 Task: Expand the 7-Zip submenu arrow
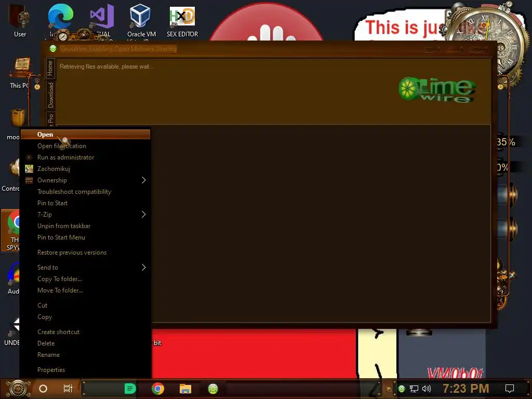[x=143, y=215]
